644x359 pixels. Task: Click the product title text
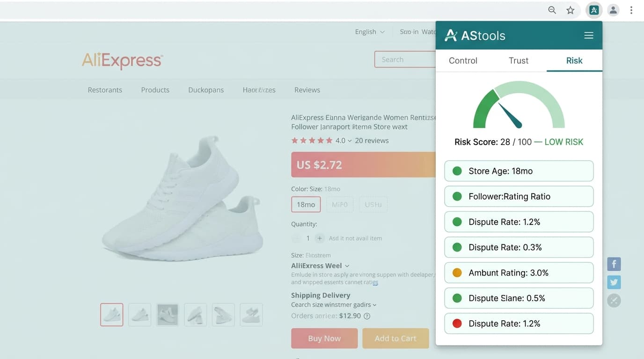click(363, 122)
